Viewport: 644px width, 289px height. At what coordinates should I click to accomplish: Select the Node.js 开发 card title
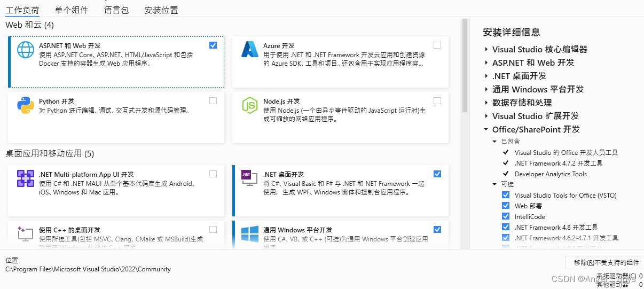(x=281, y=101)
